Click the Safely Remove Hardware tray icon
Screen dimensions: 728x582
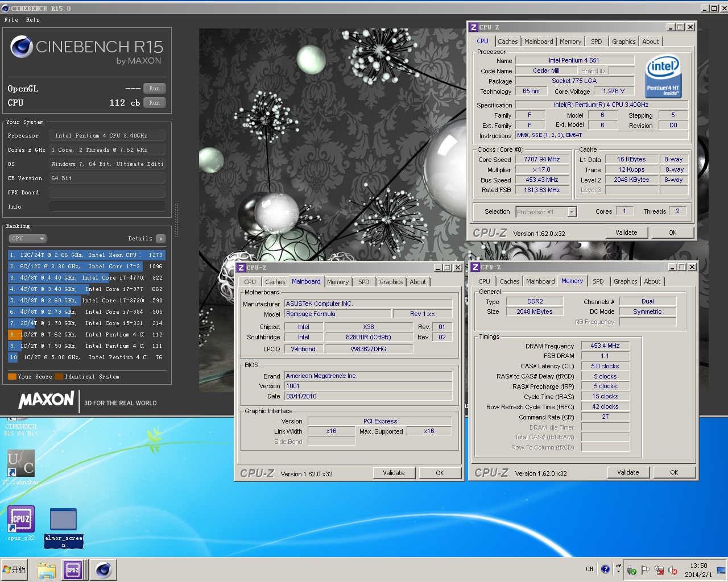[631, 570]
